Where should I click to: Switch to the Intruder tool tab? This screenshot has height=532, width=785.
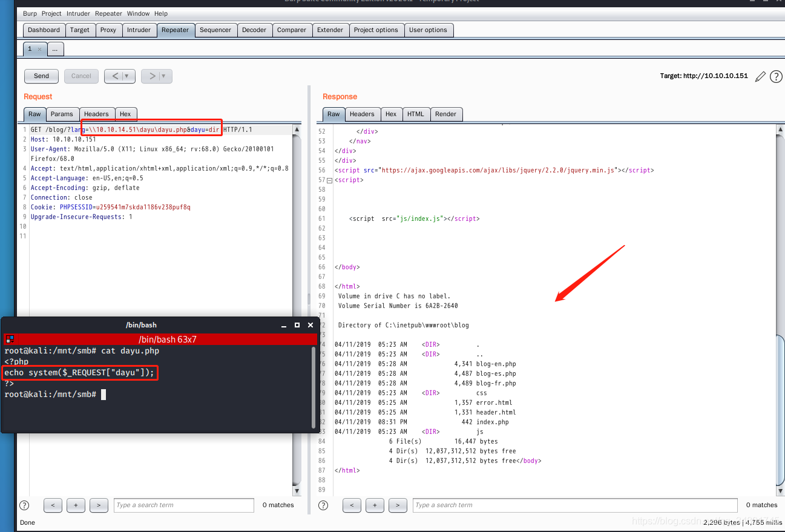(139, 30)
